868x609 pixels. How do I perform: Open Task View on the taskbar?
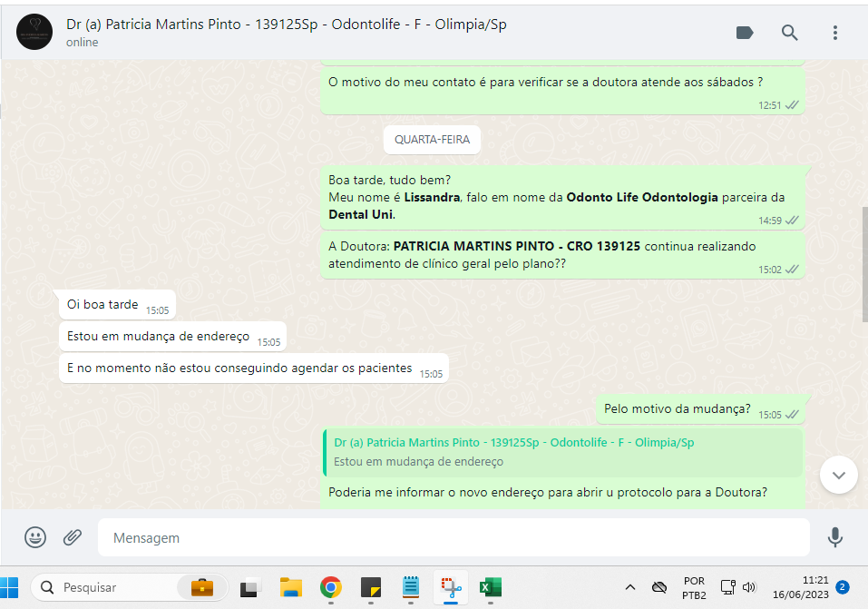click(250, 587)
